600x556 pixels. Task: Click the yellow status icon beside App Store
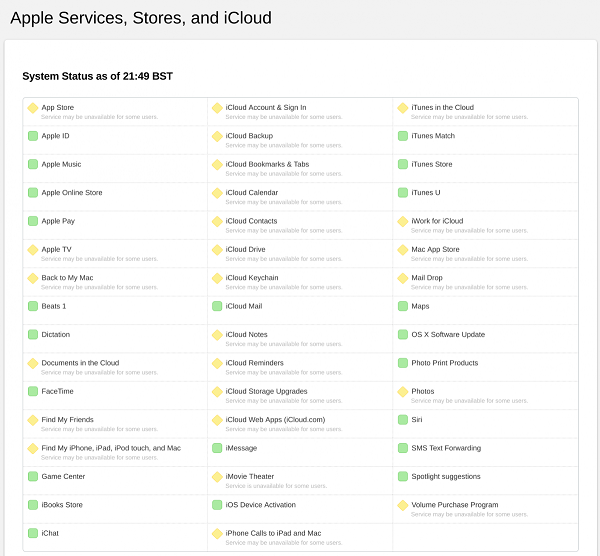coord(33,108)
